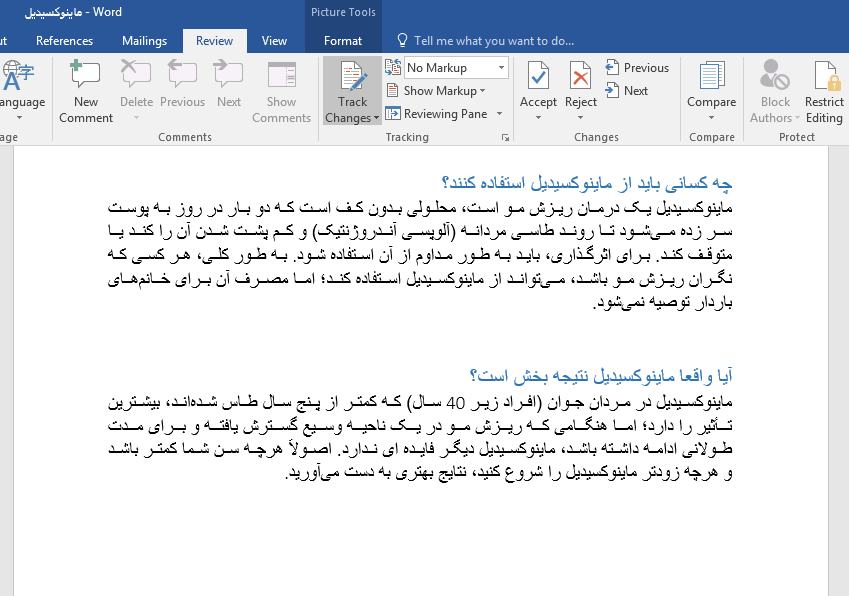
Task: Click heading 'آیا واقعا ماینوکسیدیل نتیجه بخش است؟'
Action: click(x=601, y=376)
